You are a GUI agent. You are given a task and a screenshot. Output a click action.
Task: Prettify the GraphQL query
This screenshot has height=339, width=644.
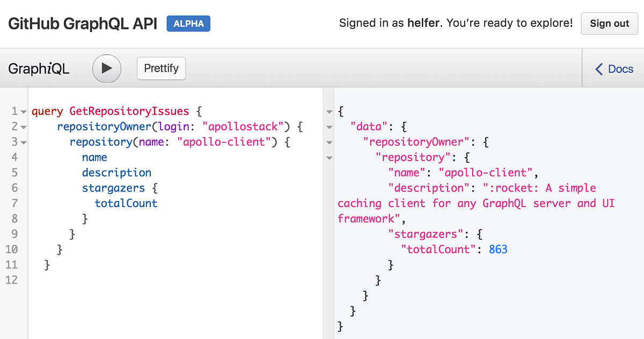click(161, 68)
